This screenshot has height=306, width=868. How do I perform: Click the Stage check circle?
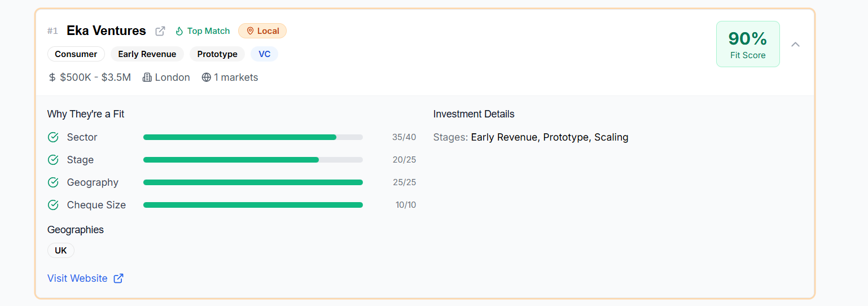click(53, 160)
